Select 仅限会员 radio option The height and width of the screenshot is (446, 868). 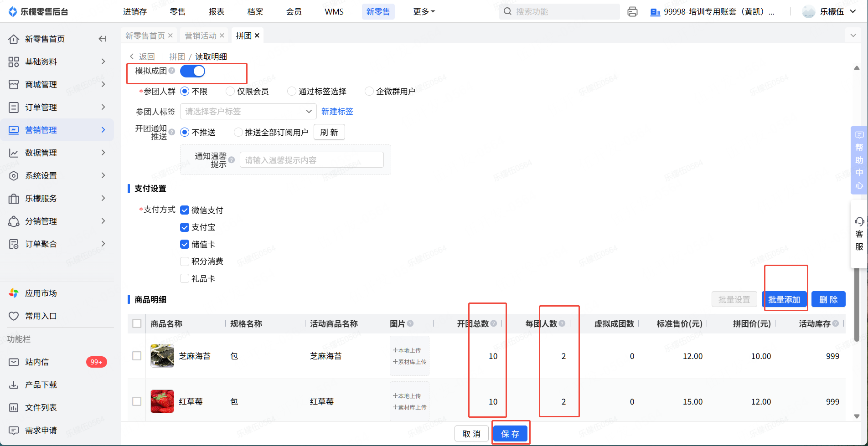pos(230,92)
